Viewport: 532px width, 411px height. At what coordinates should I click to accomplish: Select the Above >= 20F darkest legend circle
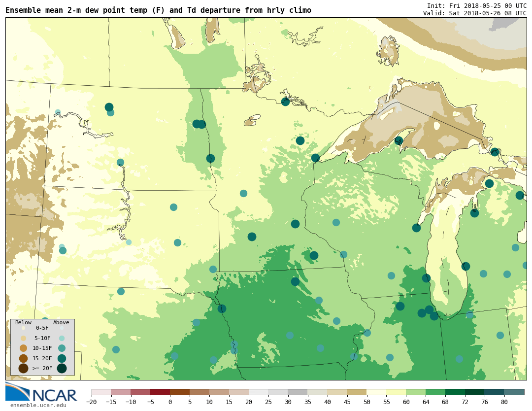(x=62, y=368)
